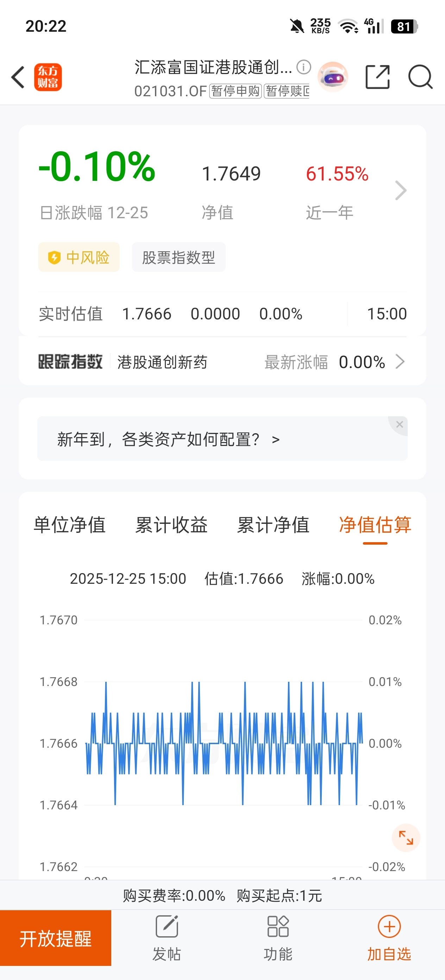Open the robot assistant avatar
This screenshot has height=980, width=445.
pos(332,77)
